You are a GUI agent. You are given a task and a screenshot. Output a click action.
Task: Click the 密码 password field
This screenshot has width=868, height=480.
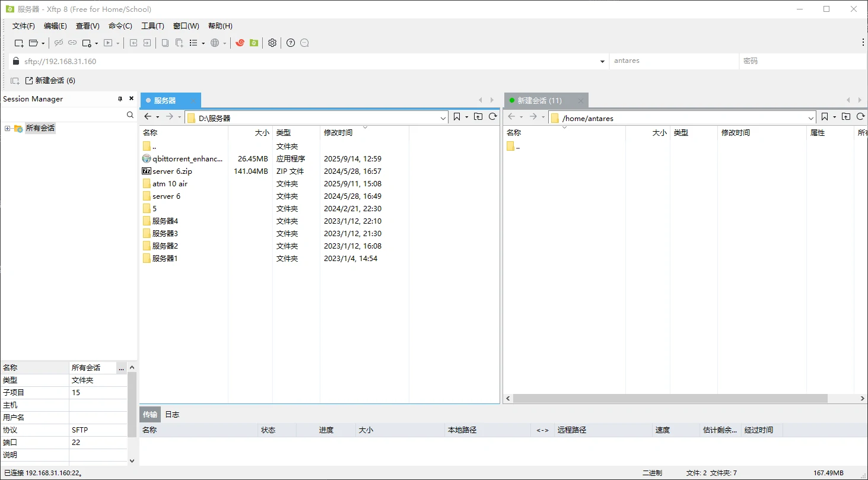(x=801, y=61)
